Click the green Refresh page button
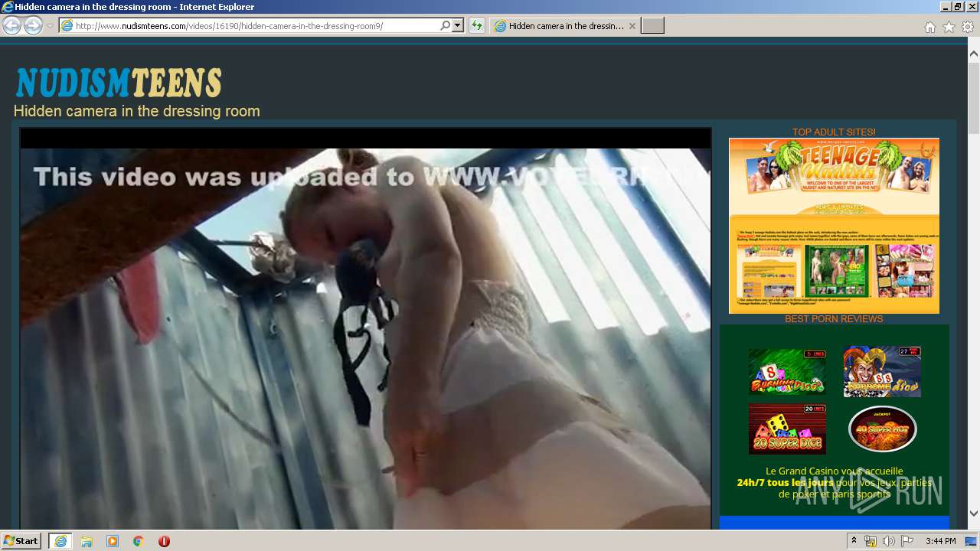The image size is (980, 551). click(477, 26)
